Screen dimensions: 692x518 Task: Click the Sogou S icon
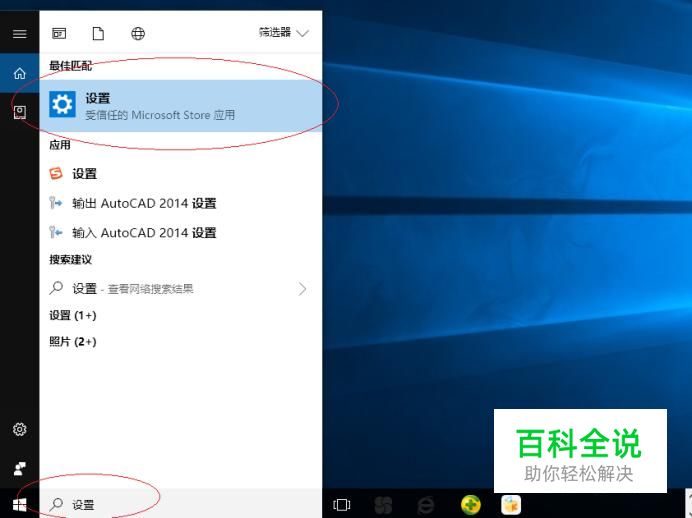pyautogui.click(x=56, y=173)
